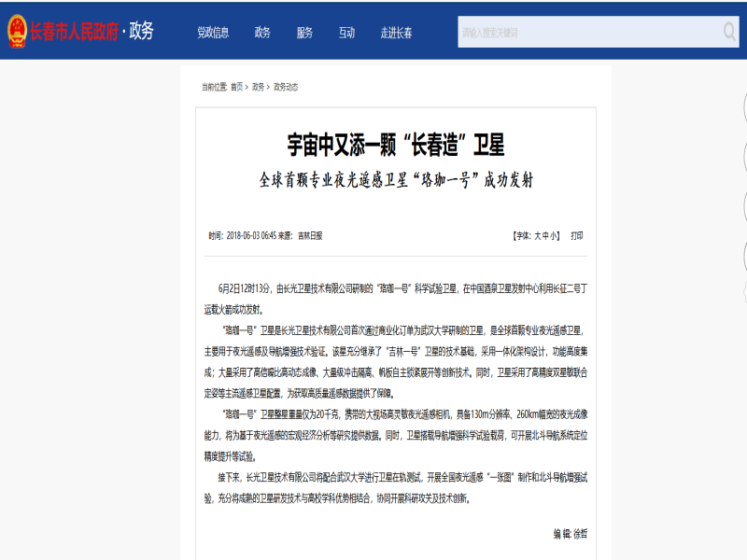Click the article headline 宇宙中又添一颗"长春造"卫星

pyautogui.click(x=395, y=145)
